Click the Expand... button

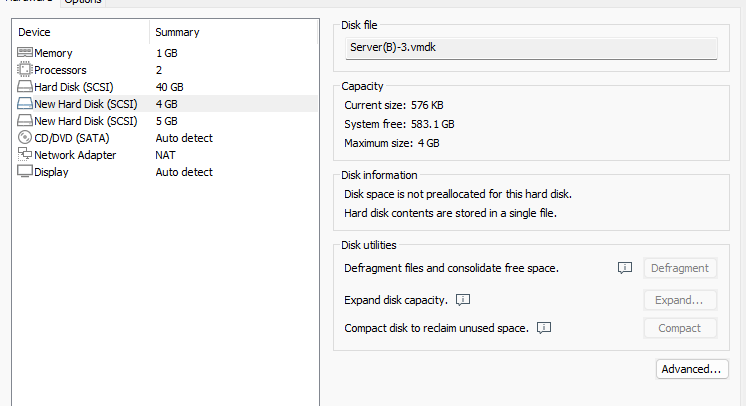point(680,300)
